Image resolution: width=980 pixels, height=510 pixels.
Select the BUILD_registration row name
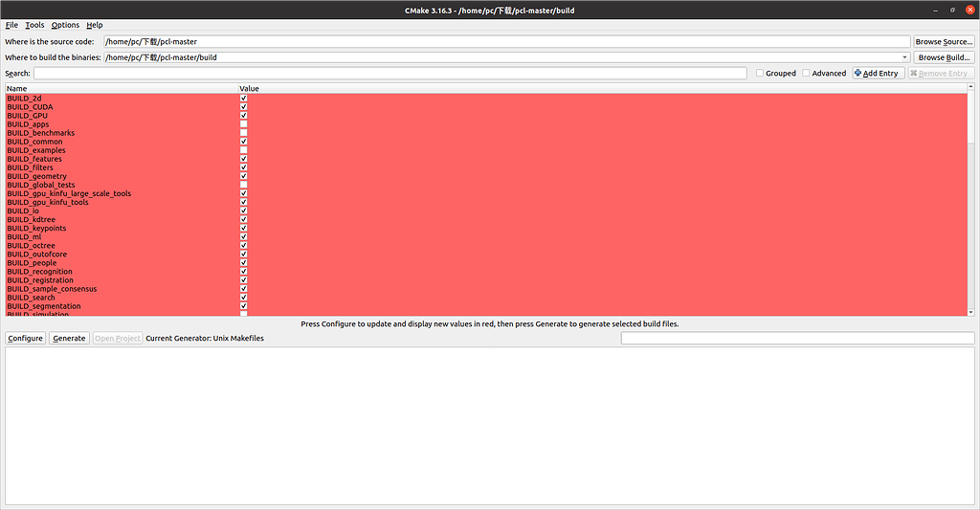click(x=40, y=280)
